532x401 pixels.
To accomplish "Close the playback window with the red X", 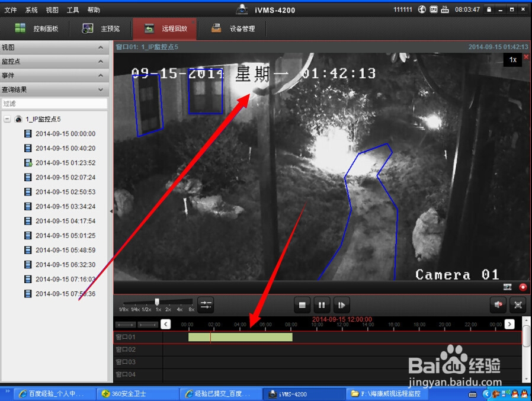I will pos(526,57).
